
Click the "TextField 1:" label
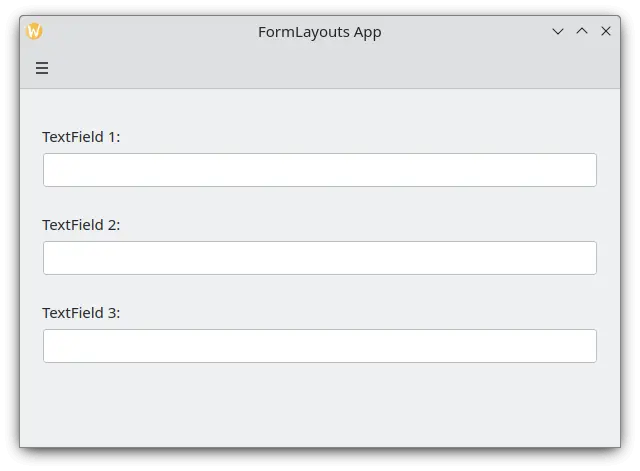[x=81, y=137]
